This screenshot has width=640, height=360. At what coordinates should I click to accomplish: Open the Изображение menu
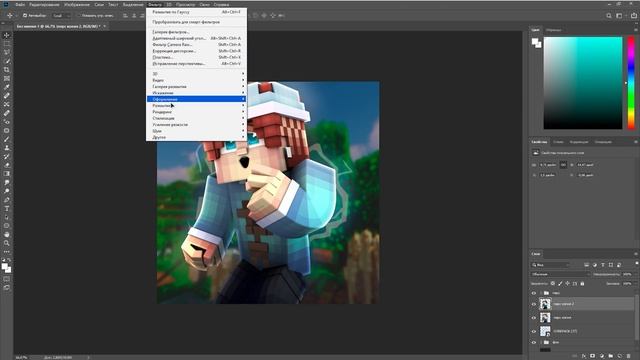[x=77, y=4]
